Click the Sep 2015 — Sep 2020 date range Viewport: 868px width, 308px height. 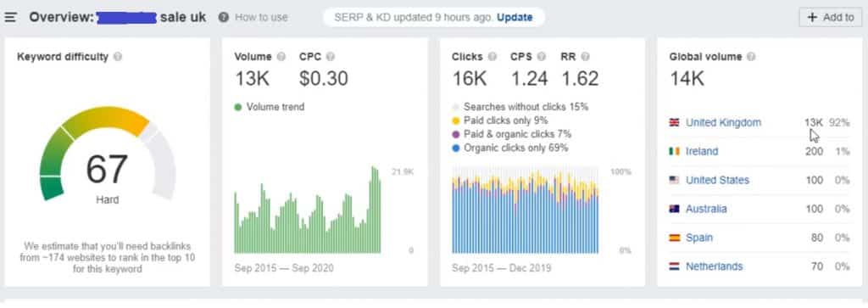284,268
